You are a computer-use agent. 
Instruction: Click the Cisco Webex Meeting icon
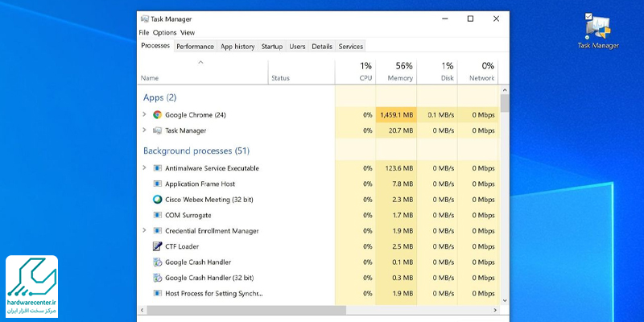pos(157,200)
